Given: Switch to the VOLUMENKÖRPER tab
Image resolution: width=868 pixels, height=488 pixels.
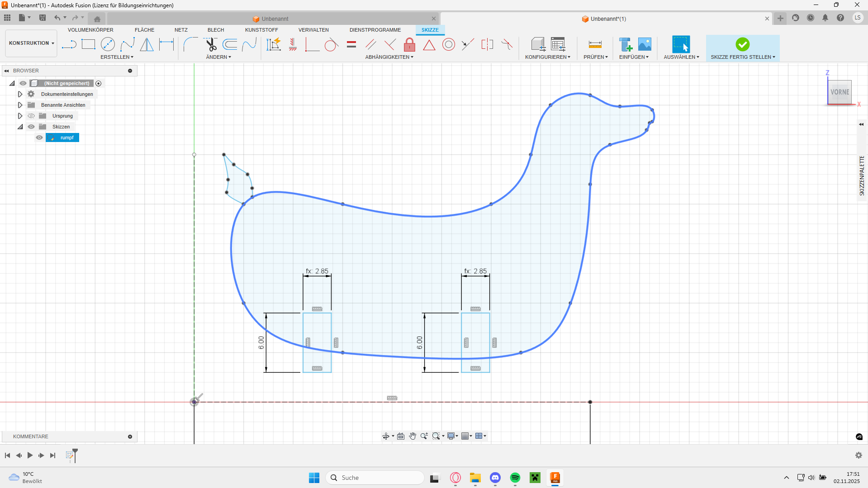Looking at the screenshot, I should [90, 30].
